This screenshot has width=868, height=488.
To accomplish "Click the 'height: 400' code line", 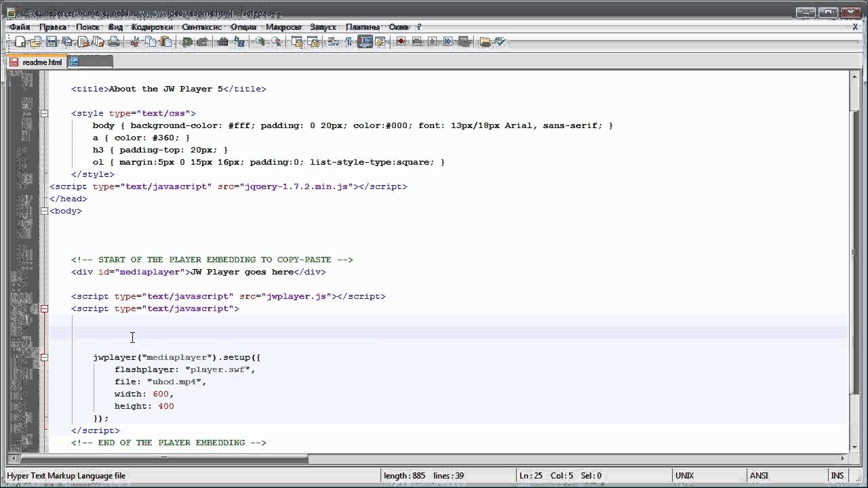I will pyautogui.click(x=144, y=406).
